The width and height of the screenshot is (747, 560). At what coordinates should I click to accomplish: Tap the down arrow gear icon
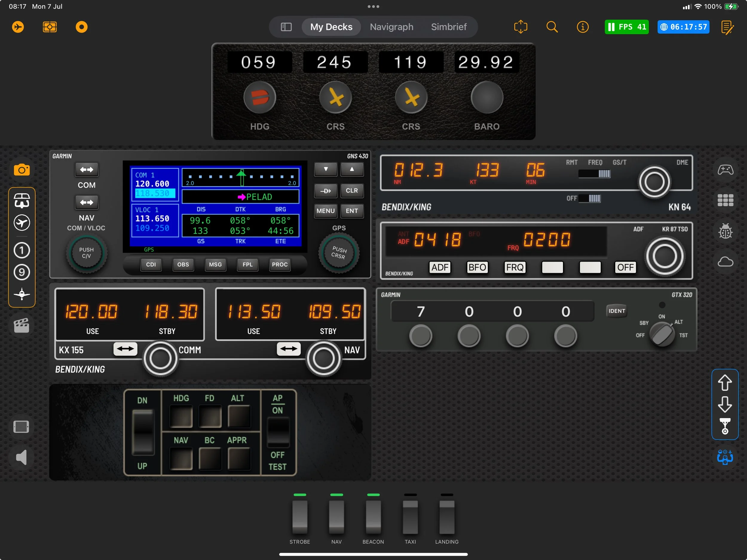click(x=725, y=405)
